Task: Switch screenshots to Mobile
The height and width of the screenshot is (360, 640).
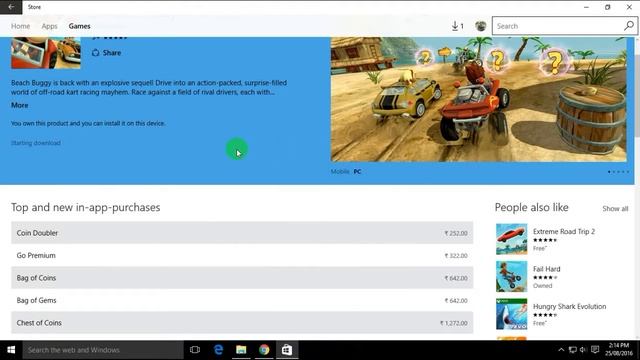Action: tap(340, 171)
